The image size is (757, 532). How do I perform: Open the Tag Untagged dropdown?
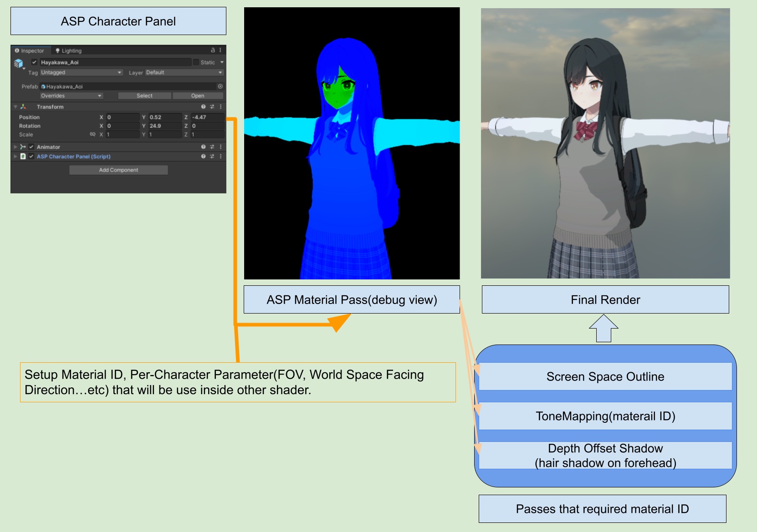(81, 72)
